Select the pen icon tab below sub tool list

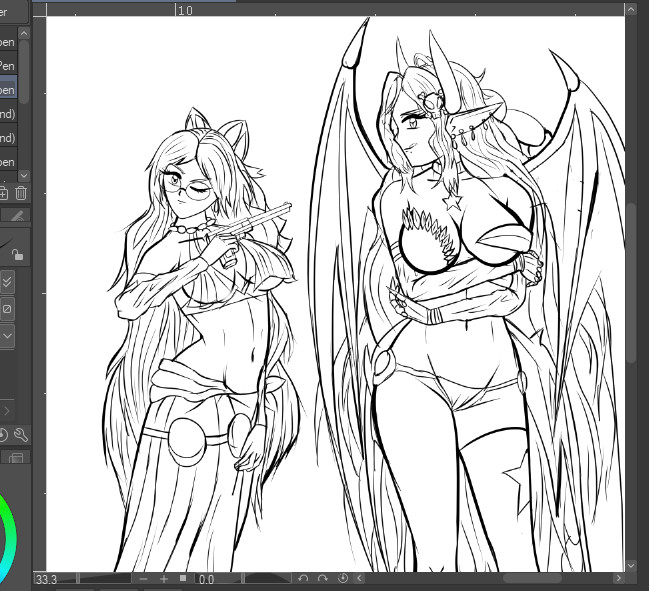click(x=17, y=215)
